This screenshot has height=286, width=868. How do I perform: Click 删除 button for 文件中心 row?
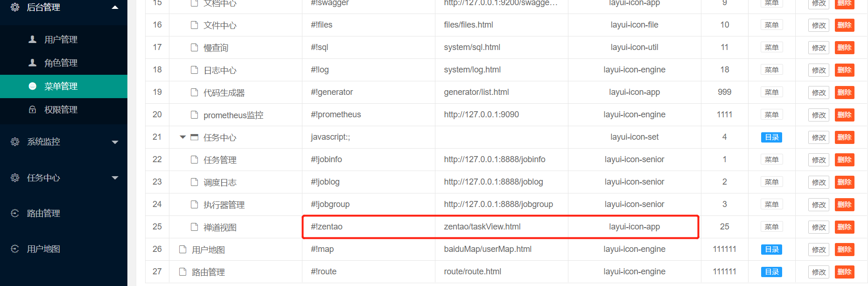point(844,25)
